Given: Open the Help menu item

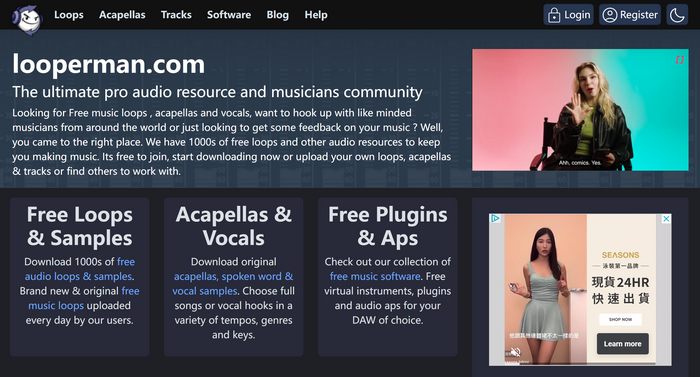Looking at the screenshot, I should point(316,15).
